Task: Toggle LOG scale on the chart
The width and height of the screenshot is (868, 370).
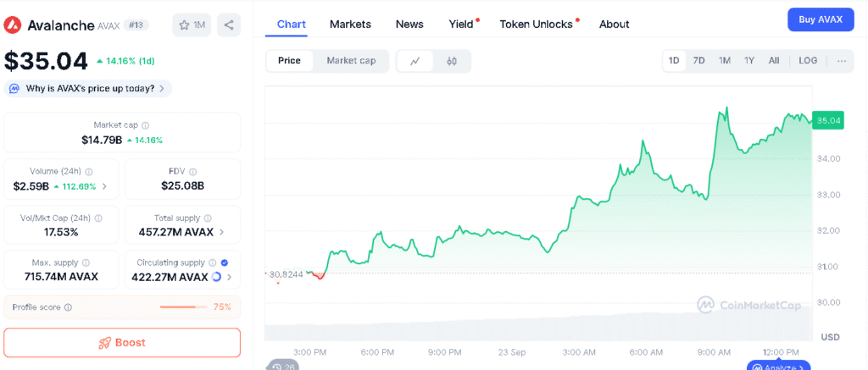Action: [x=808, y=61]
